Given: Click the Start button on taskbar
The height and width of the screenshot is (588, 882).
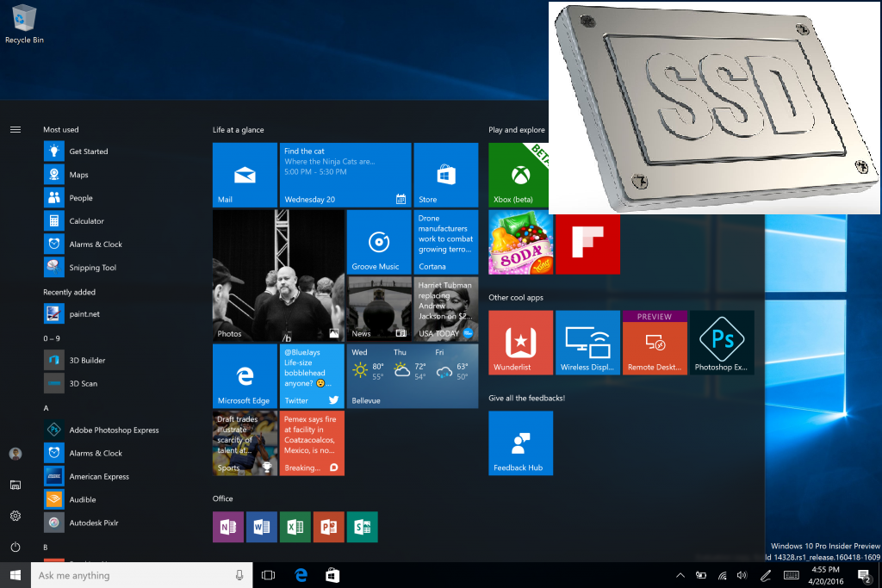Looking at the screenshot, I should pyautogui.click(x=16, y=575).
